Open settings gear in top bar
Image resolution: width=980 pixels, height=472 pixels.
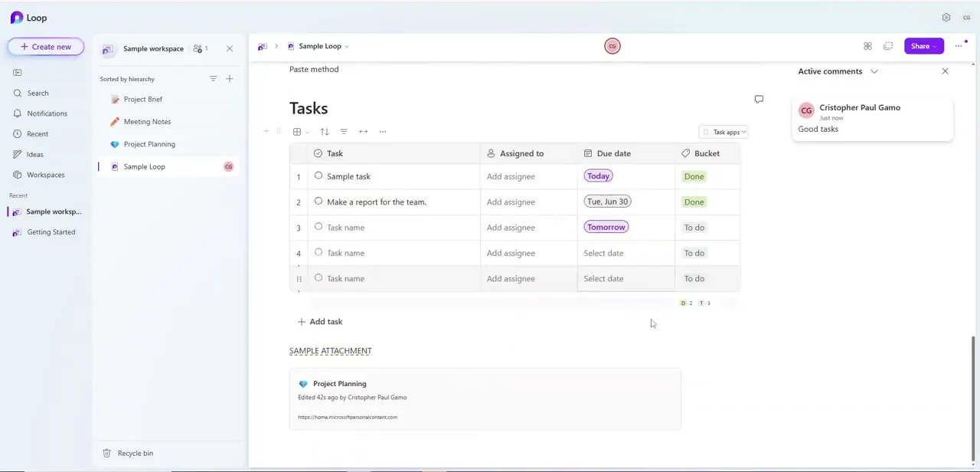click(946, 18)
